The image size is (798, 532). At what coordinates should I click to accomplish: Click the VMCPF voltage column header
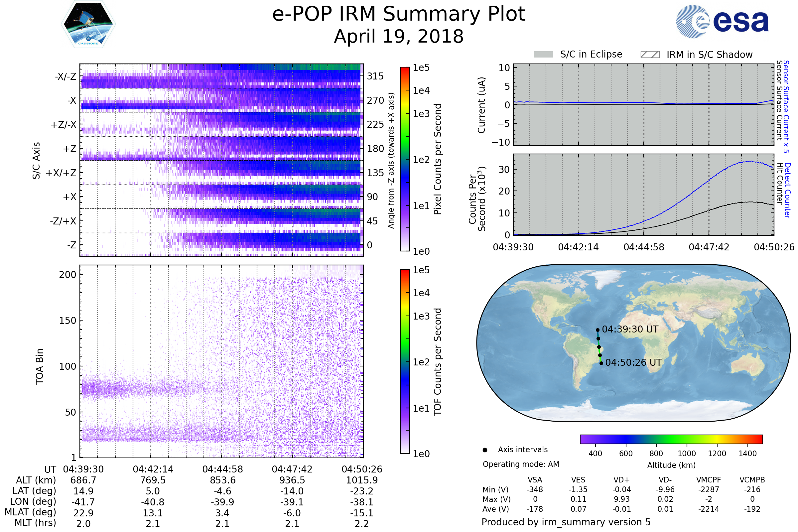[x=709, y=480]
